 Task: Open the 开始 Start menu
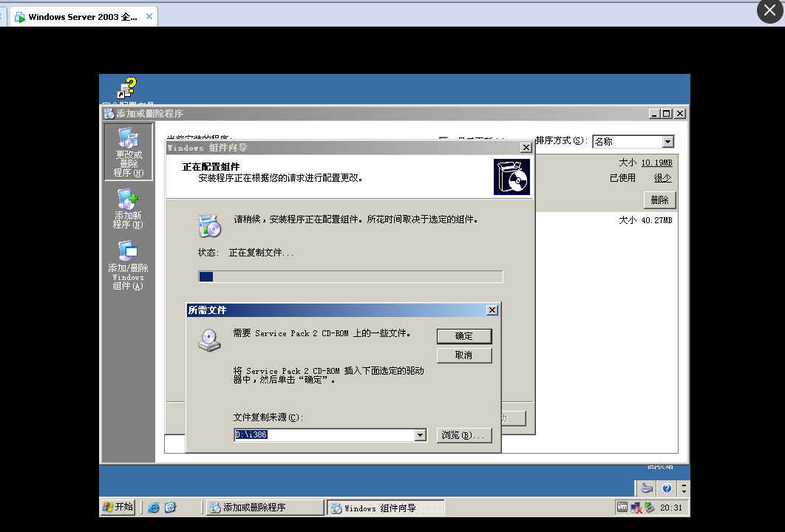pyautogui.click(x=118, y=507)
